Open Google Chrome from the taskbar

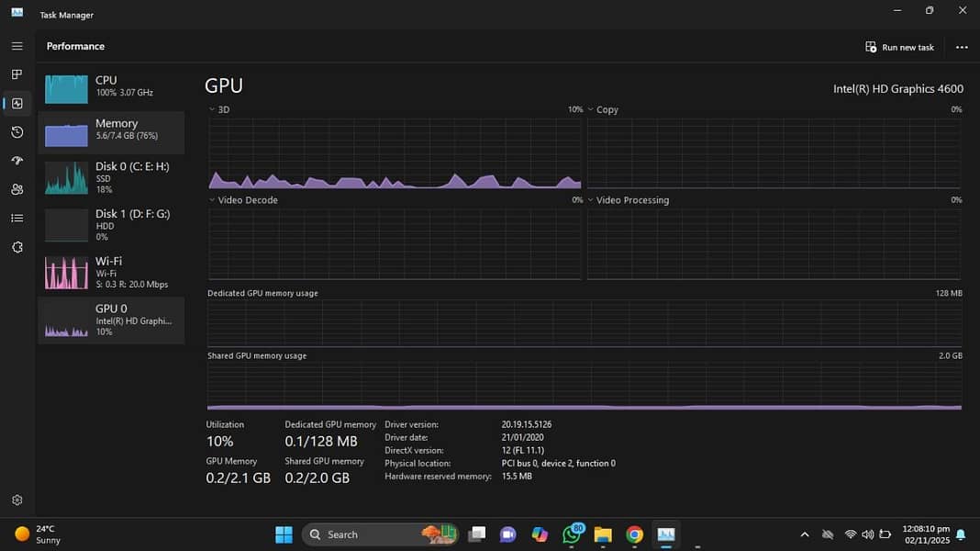634,534
